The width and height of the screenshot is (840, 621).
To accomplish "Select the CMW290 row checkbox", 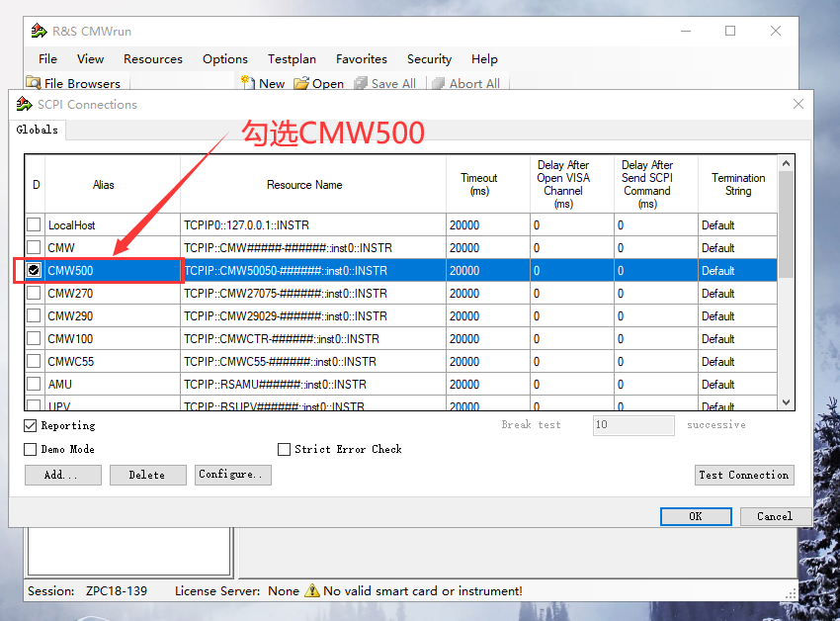I will click(x=34, y=315).
